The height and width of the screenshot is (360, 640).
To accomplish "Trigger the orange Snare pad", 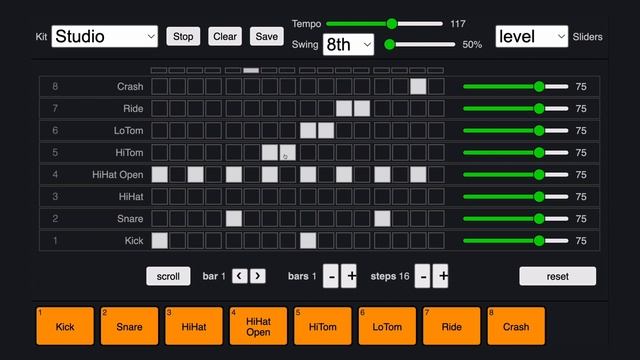I will click(129, 326).
